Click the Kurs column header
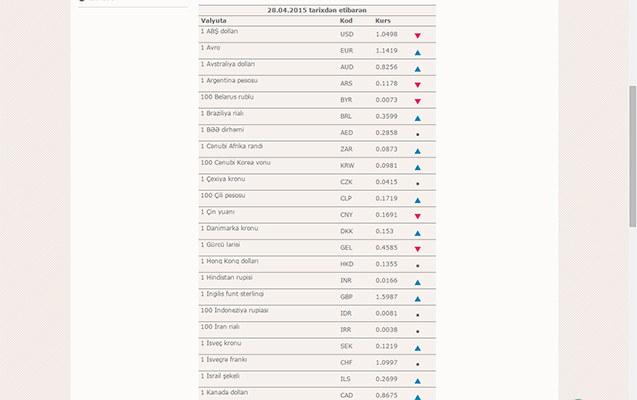Image resolution: width=637 pixels, height=400 pixels. tap(383, 20)
